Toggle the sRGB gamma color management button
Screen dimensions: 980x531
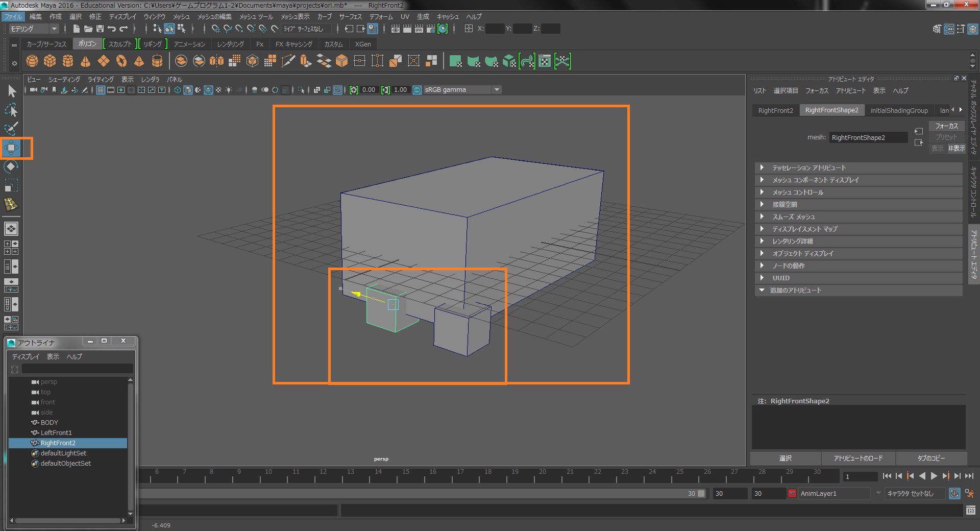point(417,90)
